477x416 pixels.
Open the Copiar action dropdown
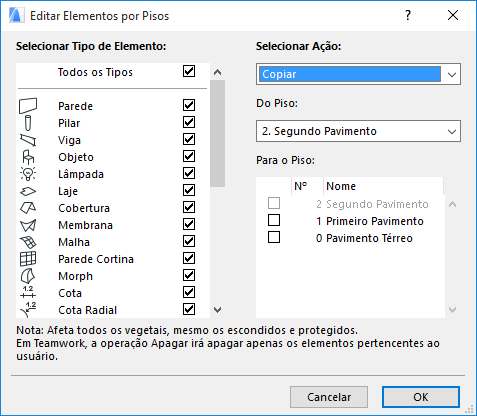(x=358, y=74)
